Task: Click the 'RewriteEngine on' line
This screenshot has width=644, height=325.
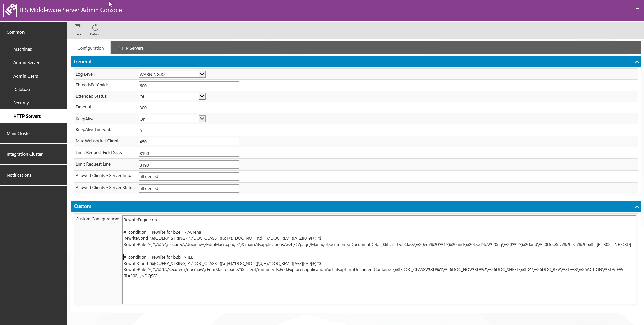Action: [140, 220]
